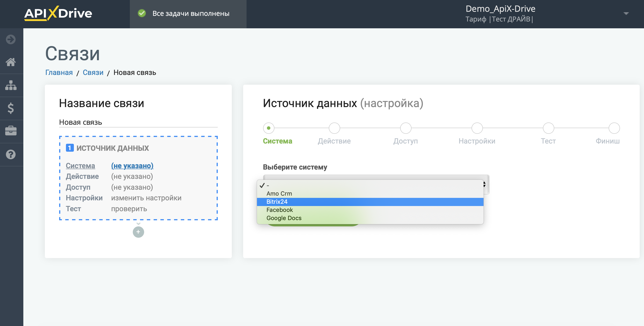
Task: Click the Новая связь breadcrumb text
Action: [x=135, y=72]
